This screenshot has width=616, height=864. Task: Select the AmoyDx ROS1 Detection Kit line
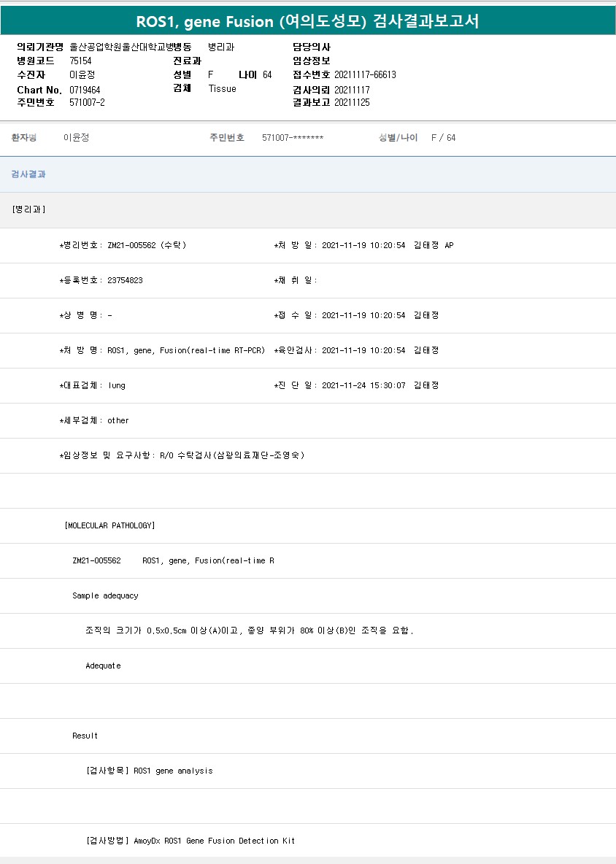(190, 841)
